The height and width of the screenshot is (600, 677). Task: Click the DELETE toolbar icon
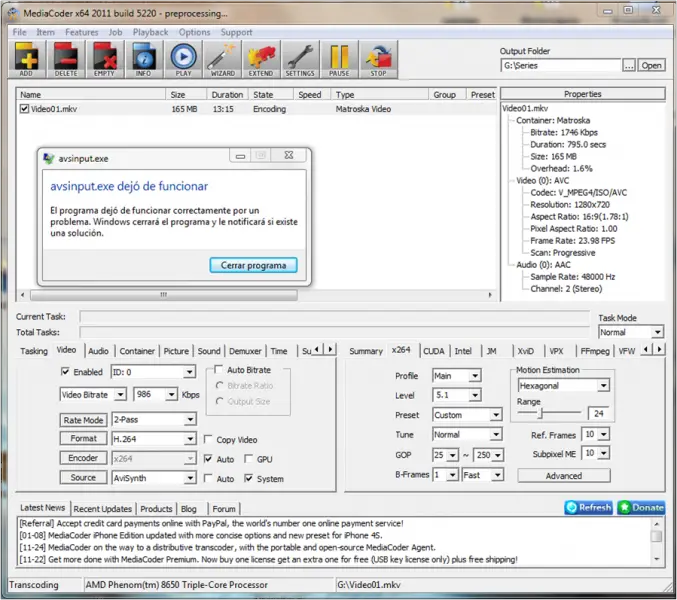point(66,59)
